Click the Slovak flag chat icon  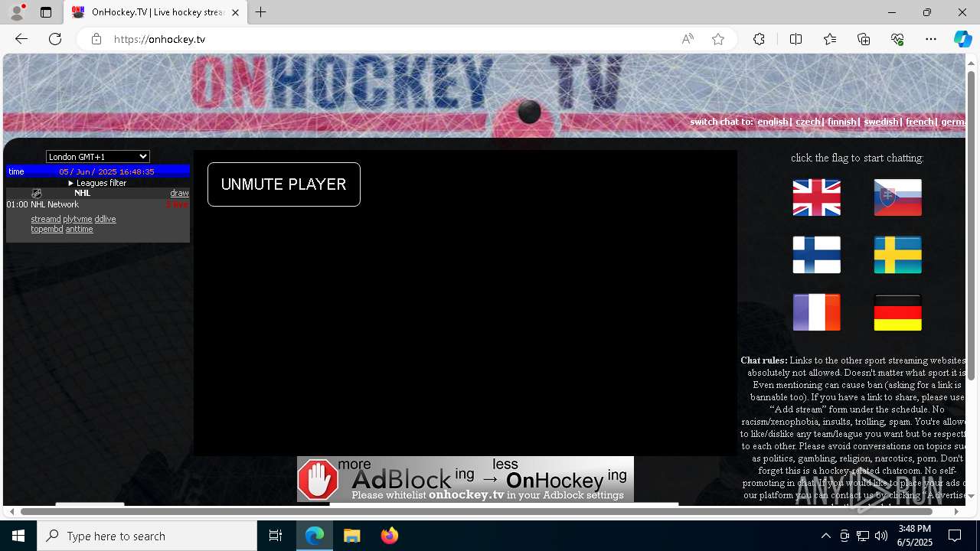tap(897, 197)
